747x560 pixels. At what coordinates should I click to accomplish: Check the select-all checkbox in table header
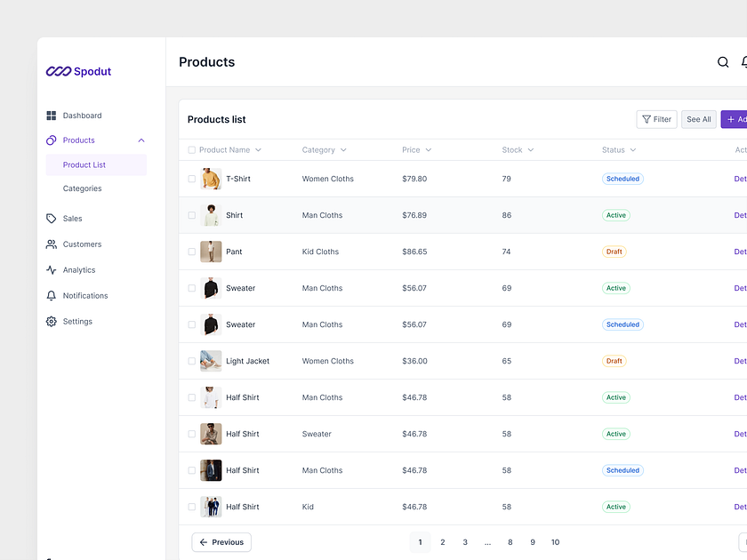point(191,149)
